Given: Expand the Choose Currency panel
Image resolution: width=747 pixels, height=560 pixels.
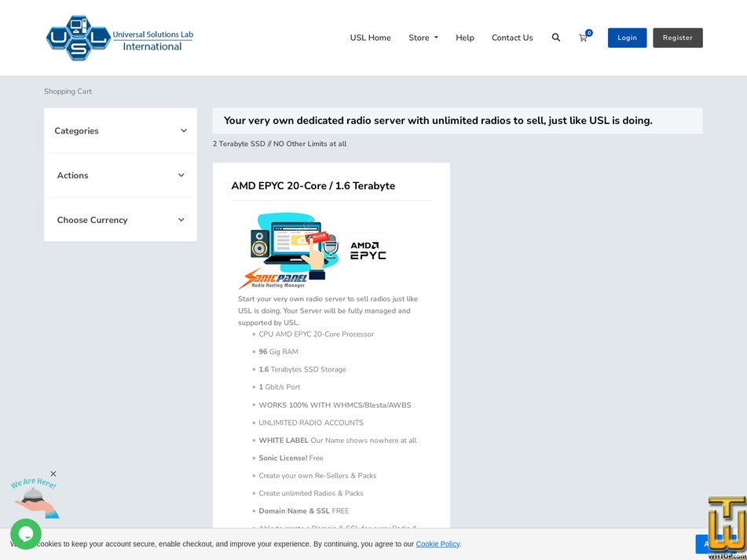Looking at the screenshot, I should tap(120, 220).
